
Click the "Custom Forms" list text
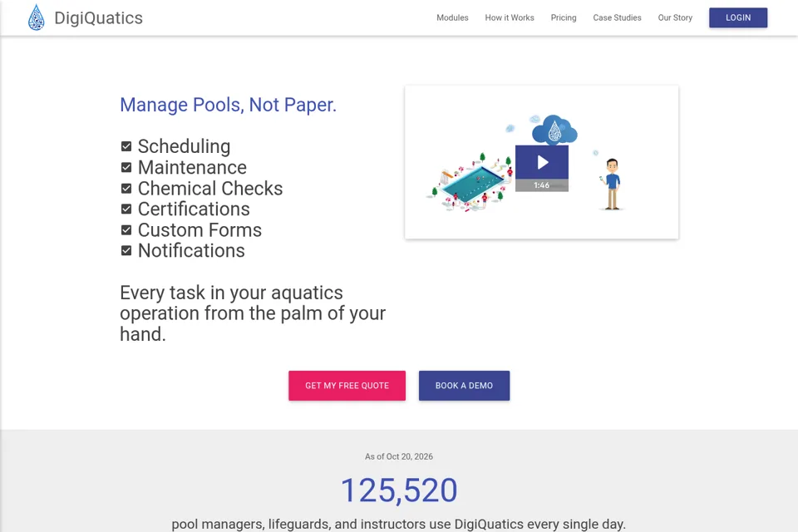coord(199,230)
